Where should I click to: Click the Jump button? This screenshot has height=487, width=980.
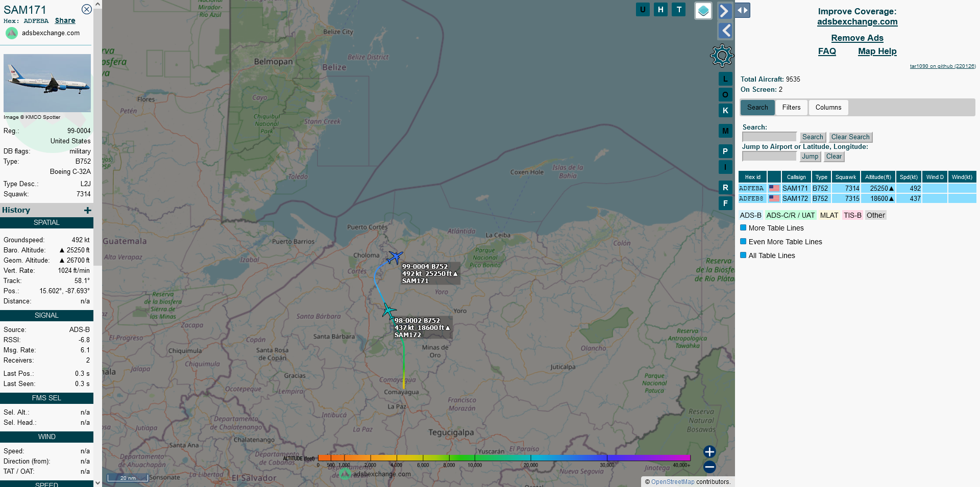coord(810,156)
